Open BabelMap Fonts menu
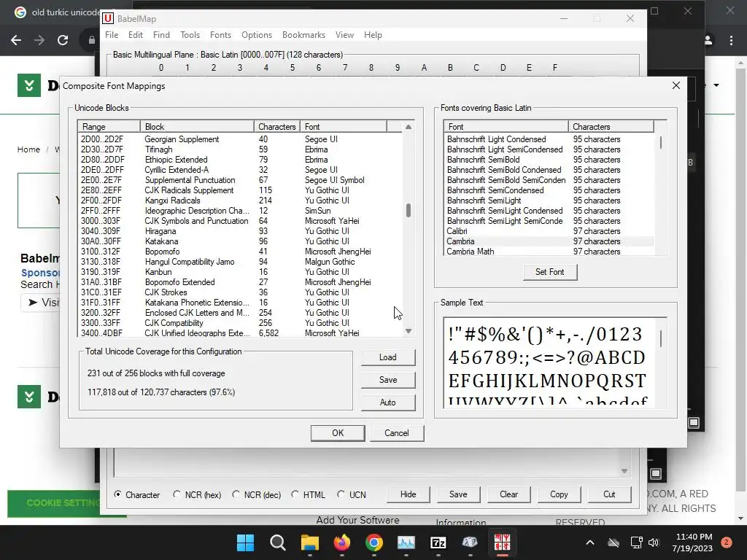Viewport: 747px width, 560px height. [220, 35]
